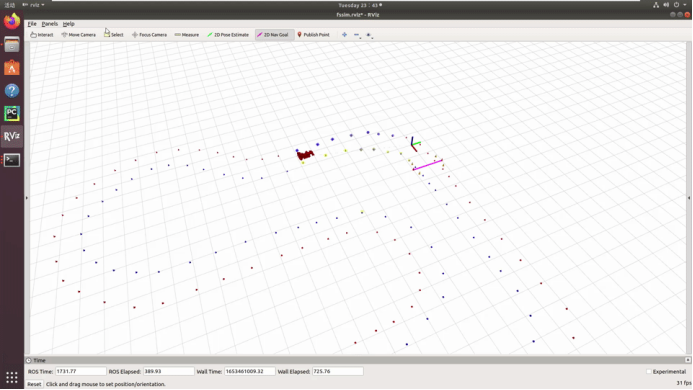Screen dimensions: 693x390
Task: Expand the right side panel arrow
Action: point(689,198)
